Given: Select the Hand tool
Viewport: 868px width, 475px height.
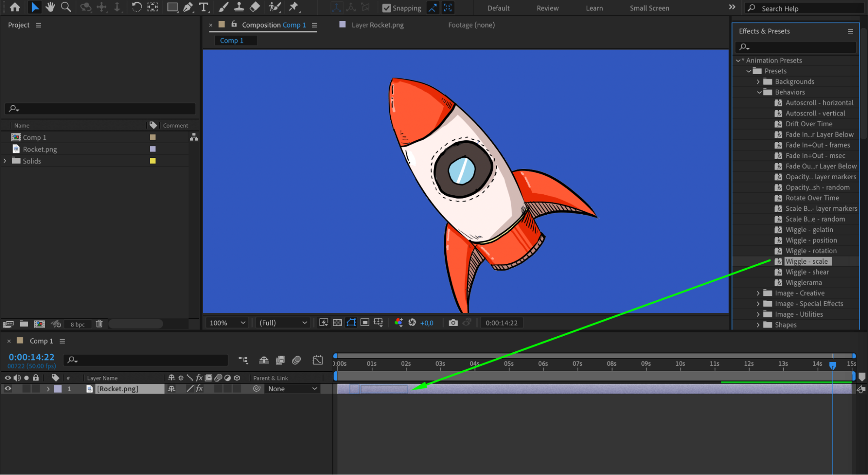Looking at the screenshot, I should tap(50, 7).
